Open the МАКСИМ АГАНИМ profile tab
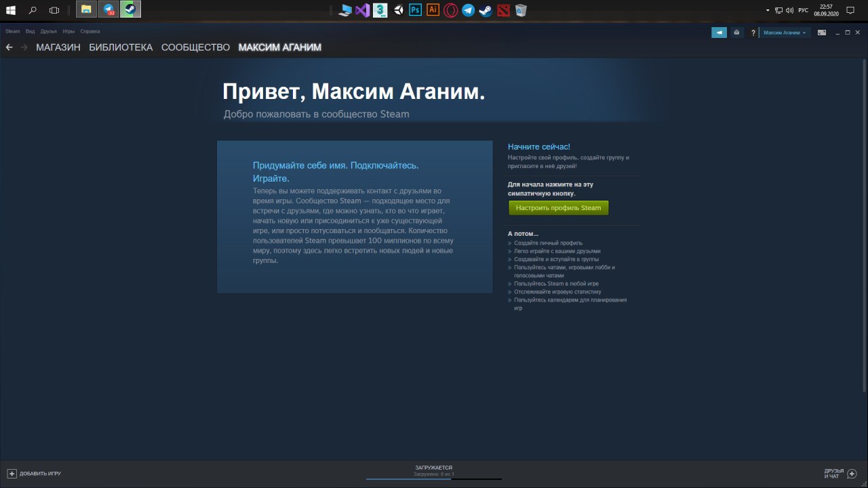Viewport: 868px width, 488px height. pos(280,47)
